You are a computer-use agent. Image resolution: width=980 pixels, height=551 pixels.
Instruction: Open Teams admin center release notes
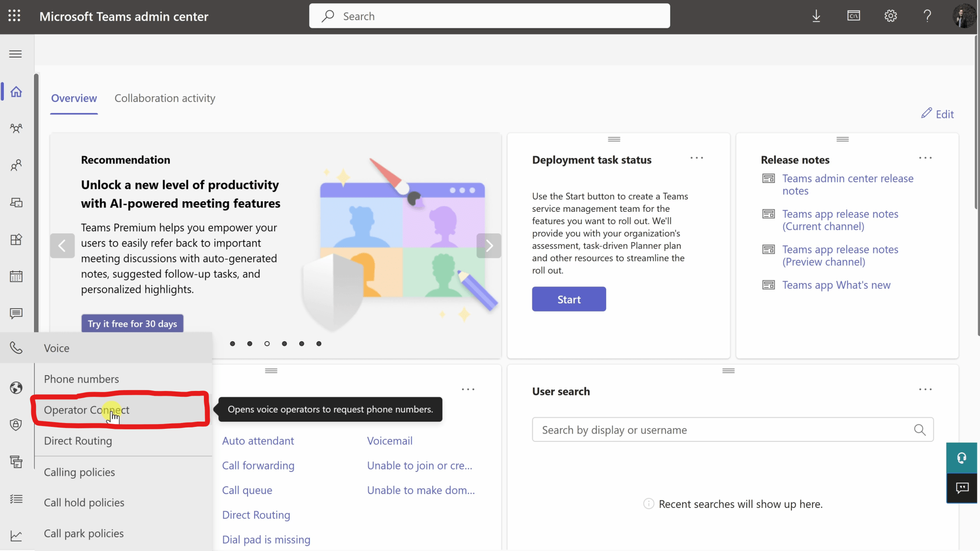click(847, 184)
